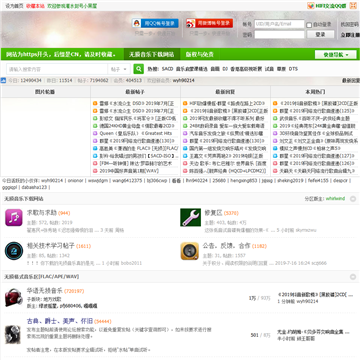Viewport: 360px width, 360px height.
Task: Click blue icon beside 国内第一组发烧交响乐 thread
Action: pos(185,148)
